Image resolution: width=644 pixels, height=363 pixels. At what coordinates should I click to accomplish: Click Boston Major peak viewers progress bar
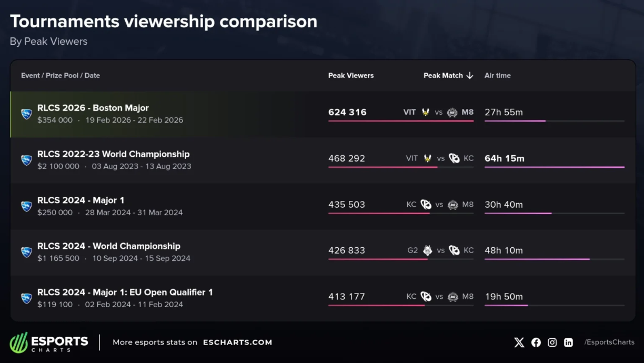pyautogui.click(x=400, y=121)
